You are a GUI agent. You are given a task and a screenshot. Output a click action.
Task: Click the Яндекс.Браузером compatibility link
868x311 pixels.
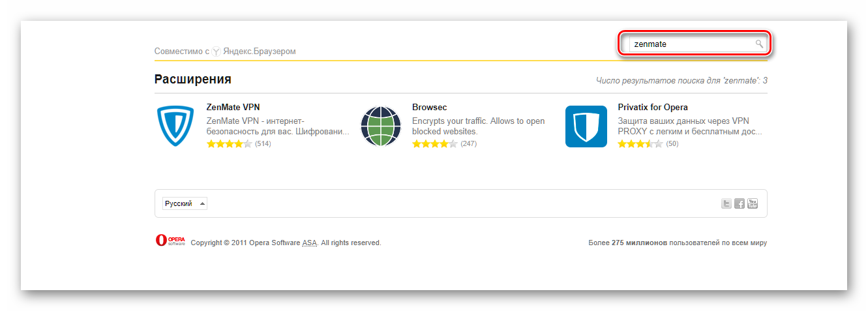pos(260,51)
